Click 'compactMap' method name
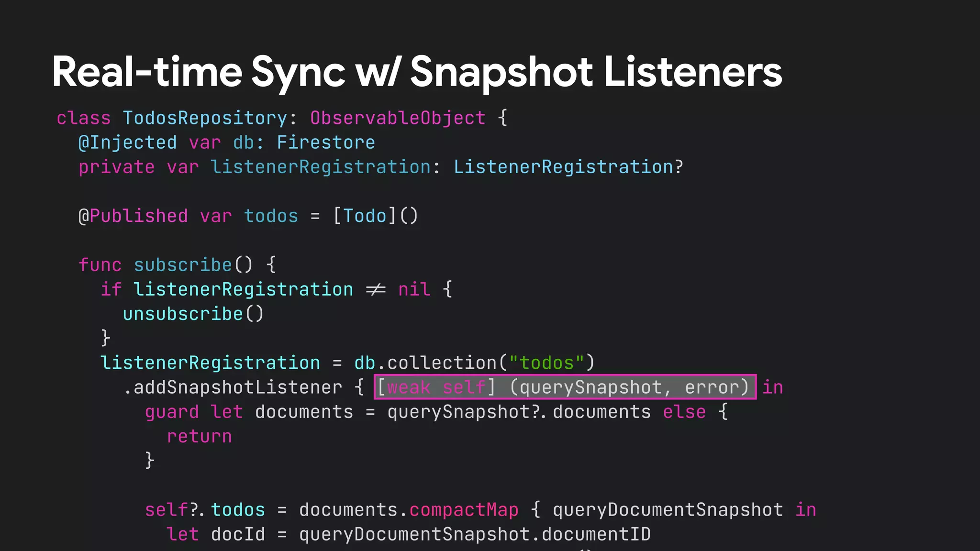This screenshot has height=551, width=980. coord(464,510)
